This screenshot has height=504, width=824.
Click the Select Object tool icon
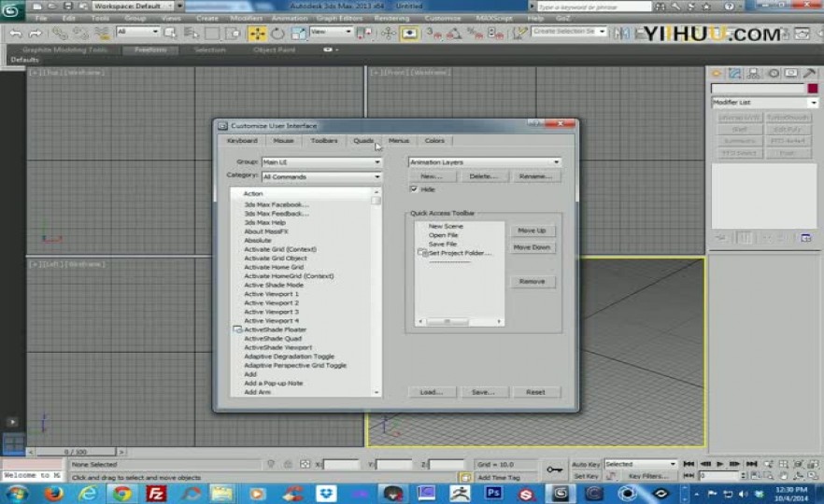coord(170,34)
